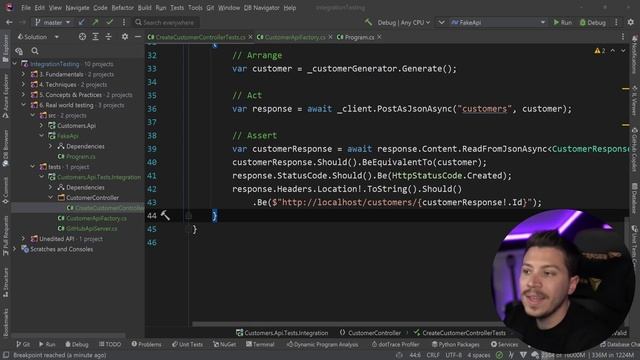
Task: Open the Services tool window
Action: 504,344
